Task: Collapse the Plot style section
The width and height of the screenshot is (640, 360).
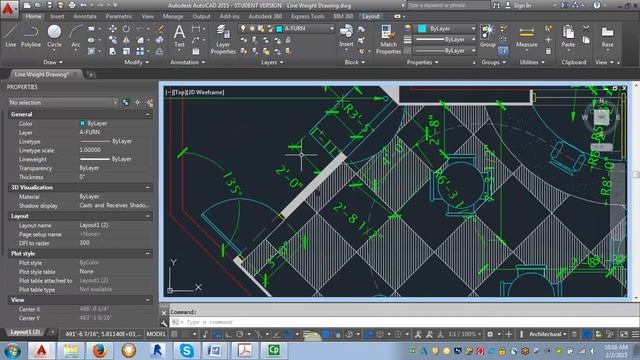Action: pyautogui.click(x=148, y=253)
